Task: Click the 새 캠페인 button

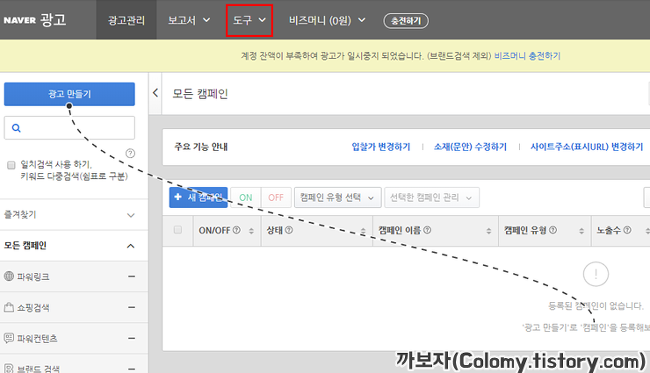Action: (198, 197)
